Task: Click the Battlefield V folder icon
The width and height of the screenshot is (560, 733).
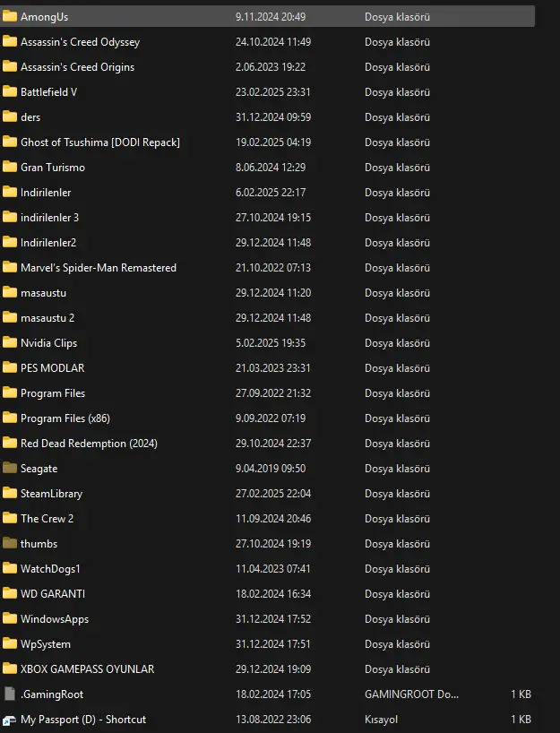Action: click(10, 92)
